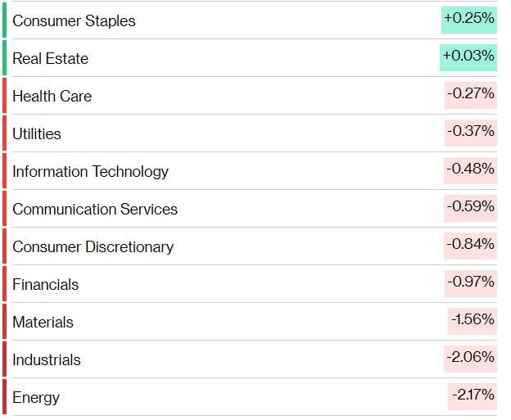Click the red color bar beside Industrials
The image size is (511, 420).
[x=4, y=359]
